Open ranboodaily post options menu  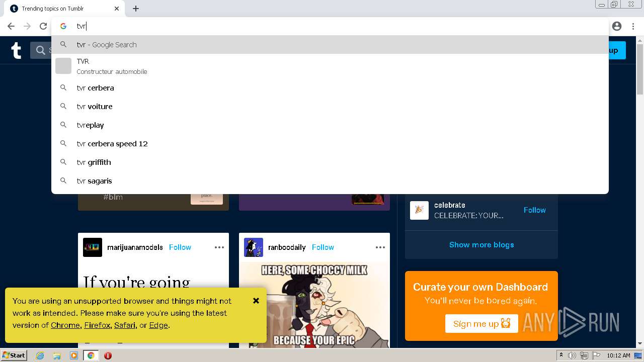click(x=380, y=247)
